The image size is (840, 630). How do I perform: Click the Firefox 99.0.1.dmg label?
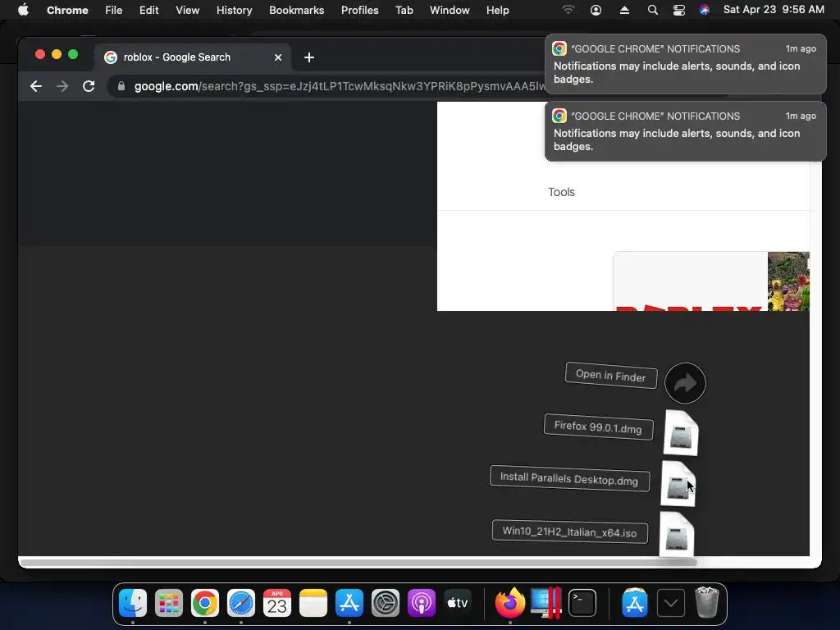point(598,427)
